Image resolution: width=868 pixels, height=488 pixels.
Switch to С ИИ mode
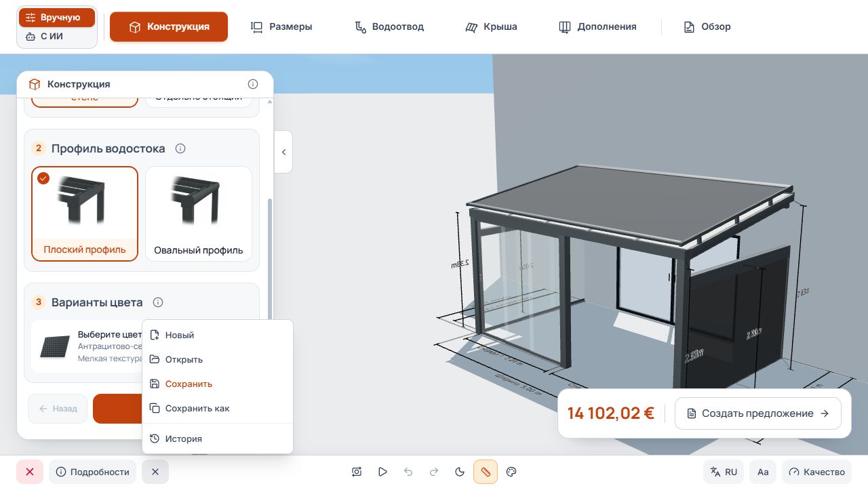pyautogui.click(x=57, y=37)
